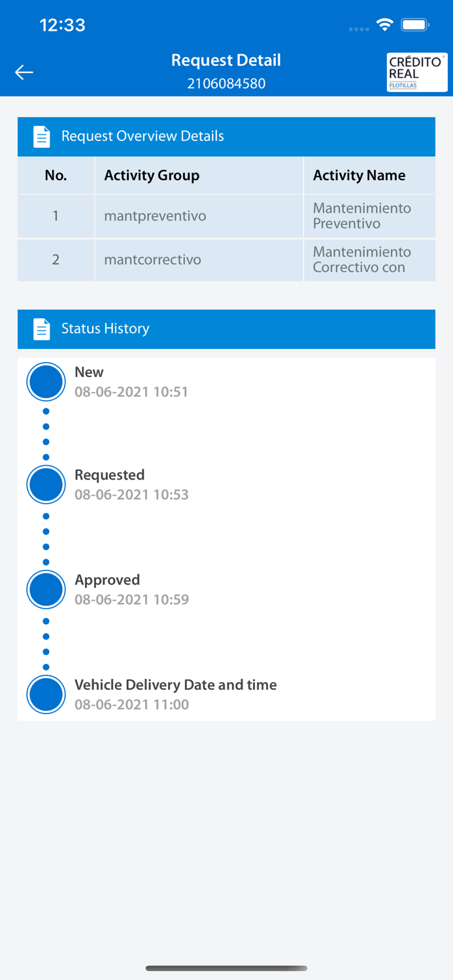Select the Requested status circle marker

pos(46,485)
